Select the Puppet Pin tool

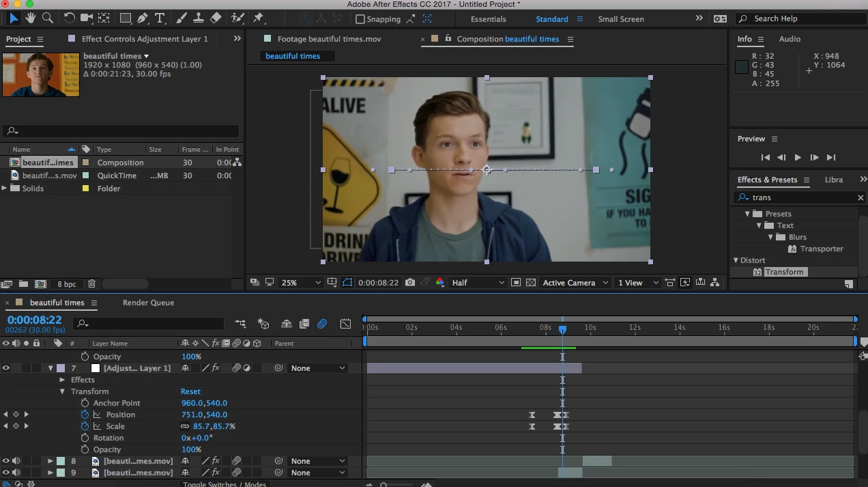coord(258,18)
